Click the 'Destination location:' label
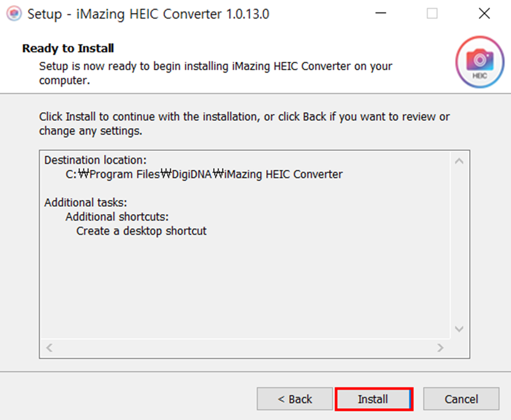 [96, 160]
